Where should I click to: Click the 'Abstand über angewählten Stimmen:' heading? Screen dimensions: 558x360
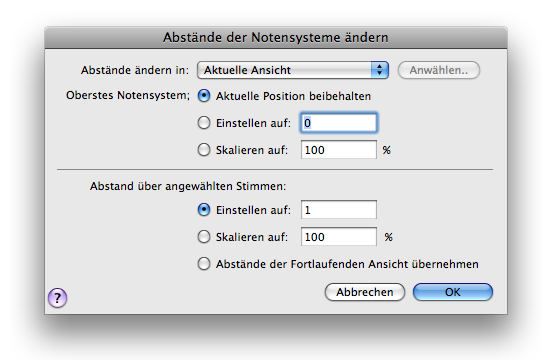(x=188, y=186)
